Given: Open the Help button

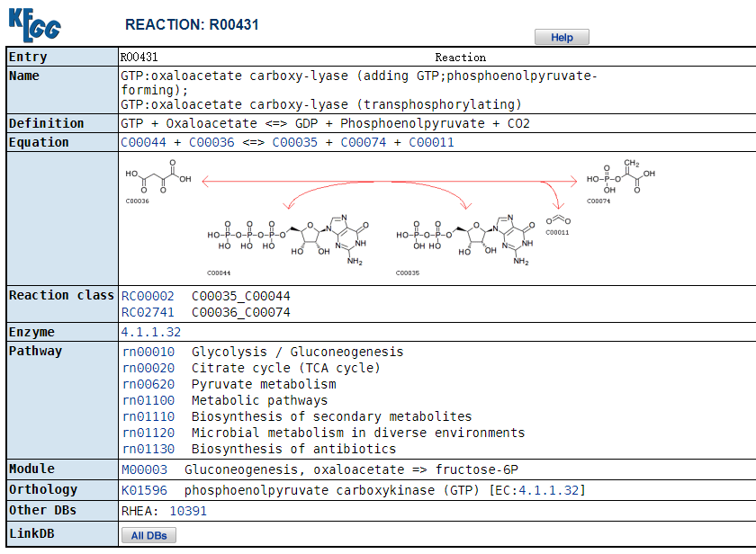Looking at the screenshot, I should point(562,37).
